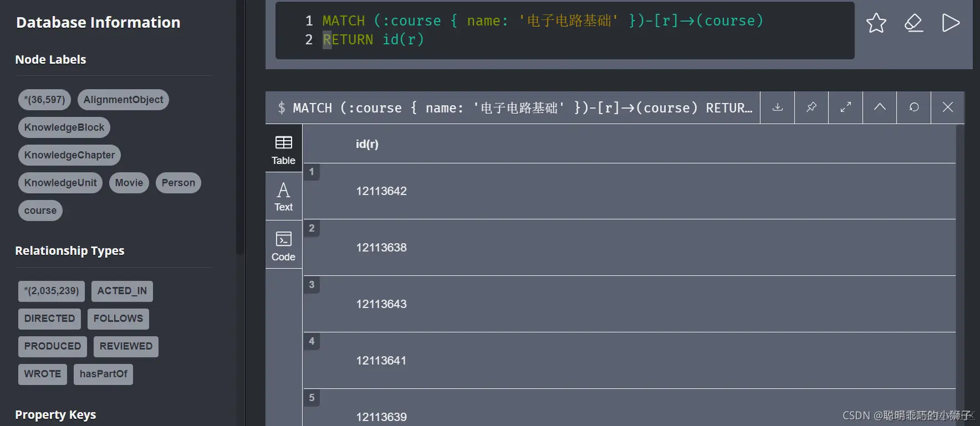Select the ACTED_IN relationship type
Image resolution: width=980 pixels, height=426 pixels.
tap(122, 291)
